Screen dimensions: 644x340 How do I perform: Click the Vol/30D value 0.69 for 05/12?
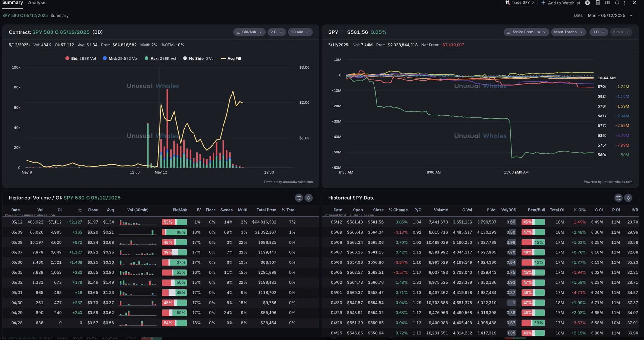[x=511, y=222]
